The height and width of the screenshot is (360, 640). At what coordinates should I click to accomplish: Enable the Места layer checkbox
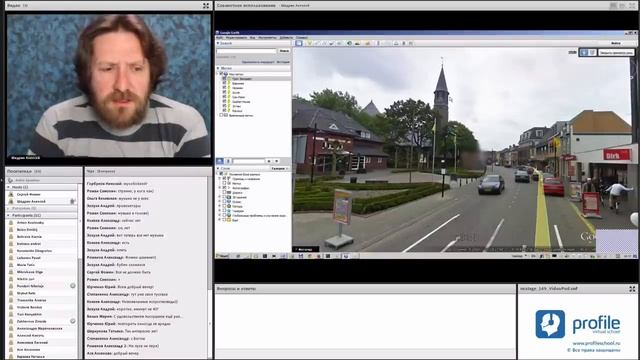(x=224, y=183)
